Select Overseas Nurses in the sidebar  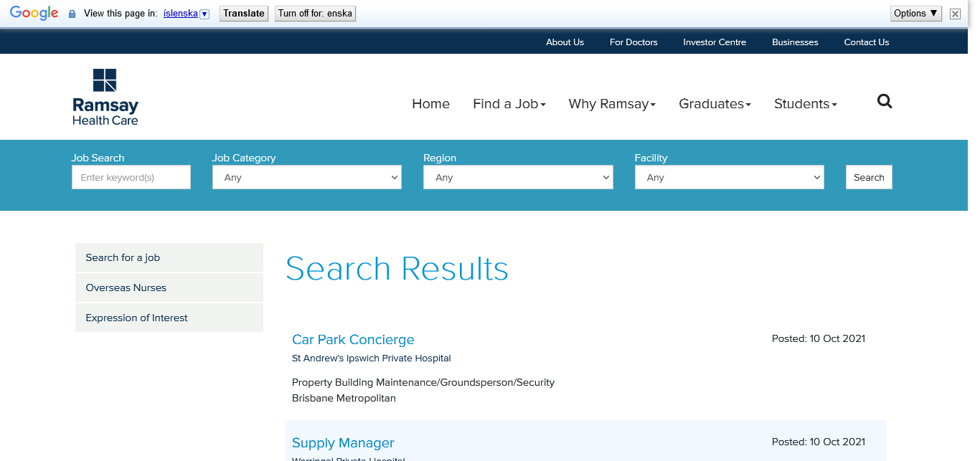pyautogui.click(x=126, y=287)
